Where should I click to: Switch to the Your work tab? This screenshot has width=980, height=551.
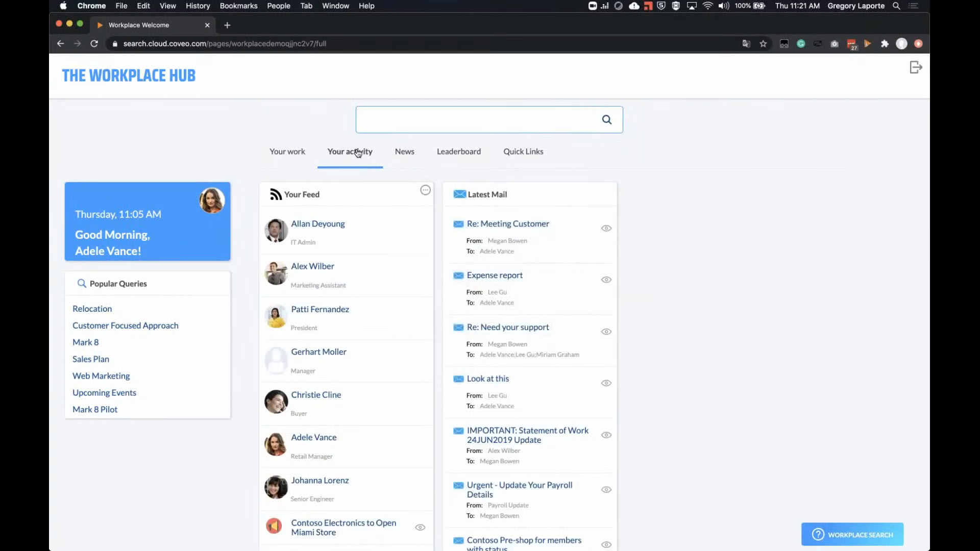287,152
